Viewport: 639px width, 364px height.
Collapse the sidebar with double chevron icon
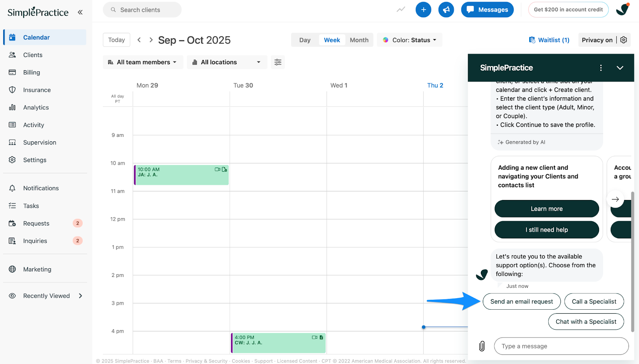tap(80, 12)
